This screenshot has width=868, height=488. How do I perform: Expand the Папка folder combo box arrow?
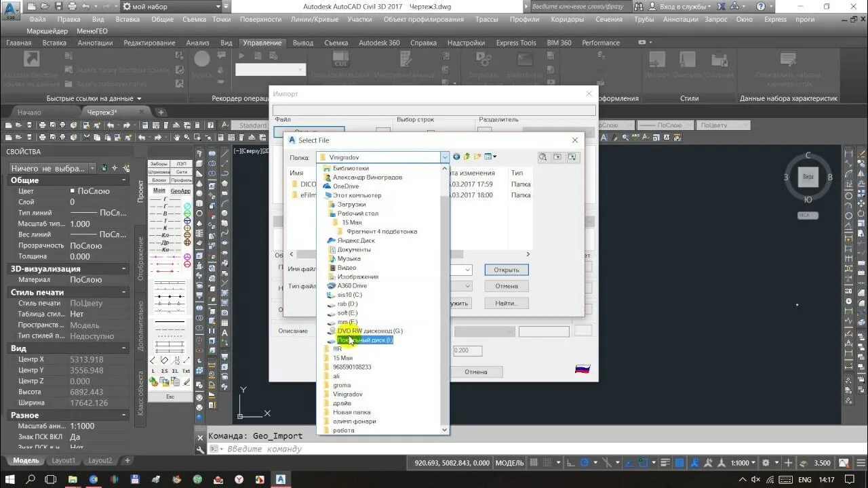445,157
